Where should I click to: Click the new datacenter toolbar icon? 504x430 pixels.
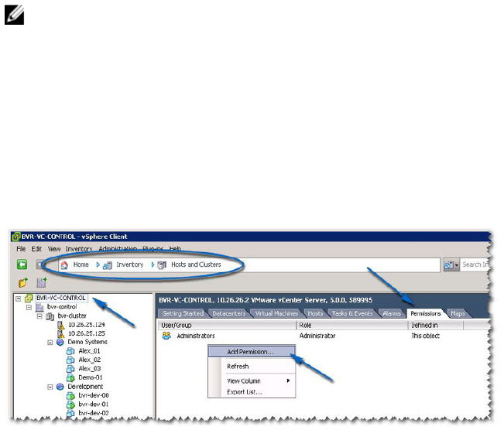(42, 282)
